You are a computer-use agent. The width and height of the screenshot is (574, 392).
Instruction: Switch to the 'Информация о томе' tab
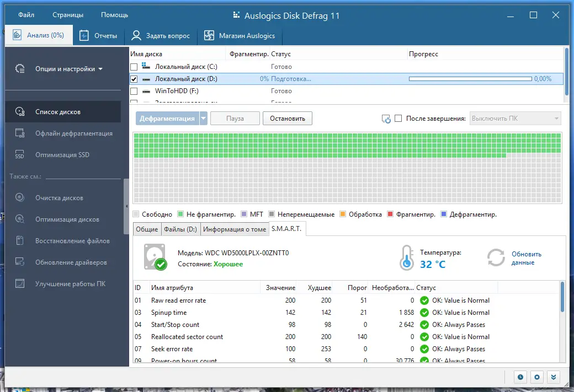[235, 229]
